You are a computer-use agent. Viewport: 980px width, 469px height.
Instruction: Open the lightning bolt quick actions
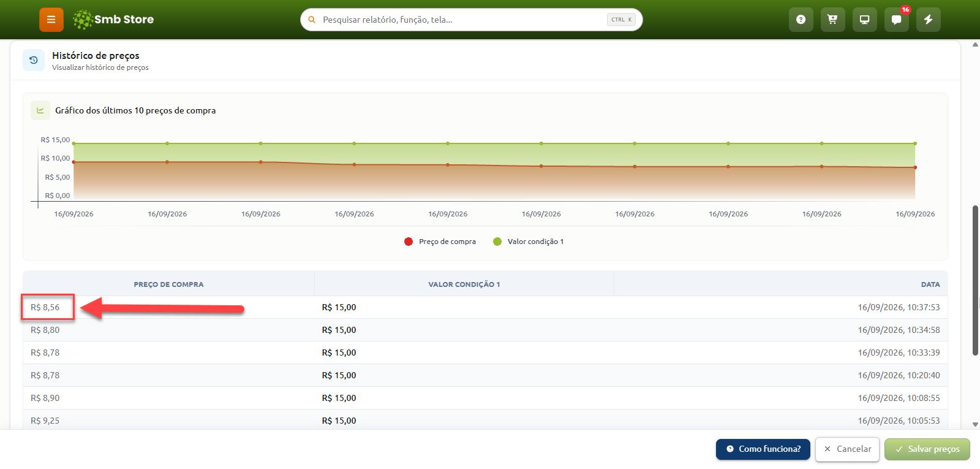(929, 20)
